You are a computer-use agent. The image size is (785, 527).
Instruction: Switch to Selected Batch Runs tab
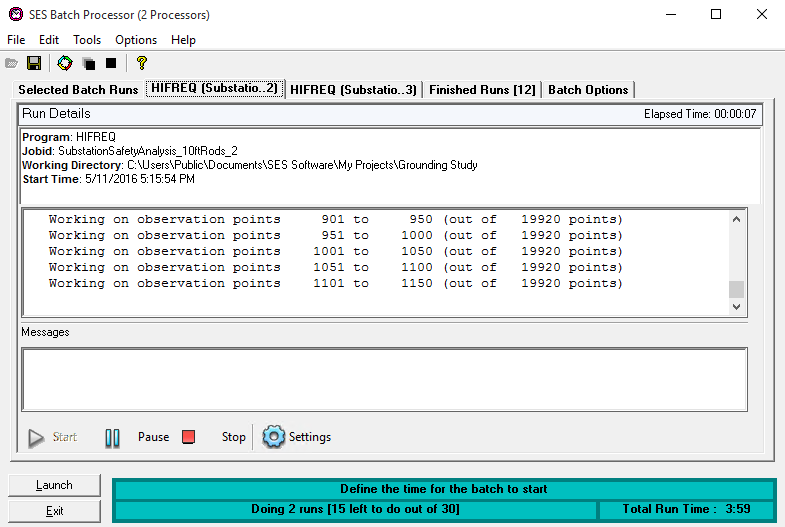pos(78,90)
